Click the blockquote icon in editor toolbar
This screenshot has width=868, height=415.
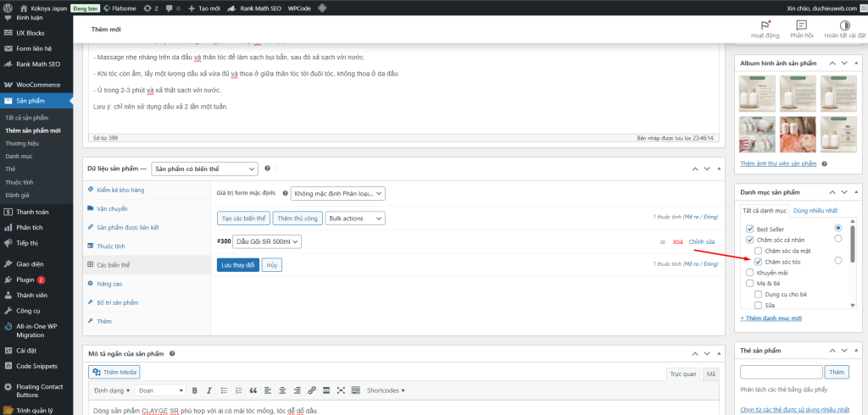pos(253,390)
